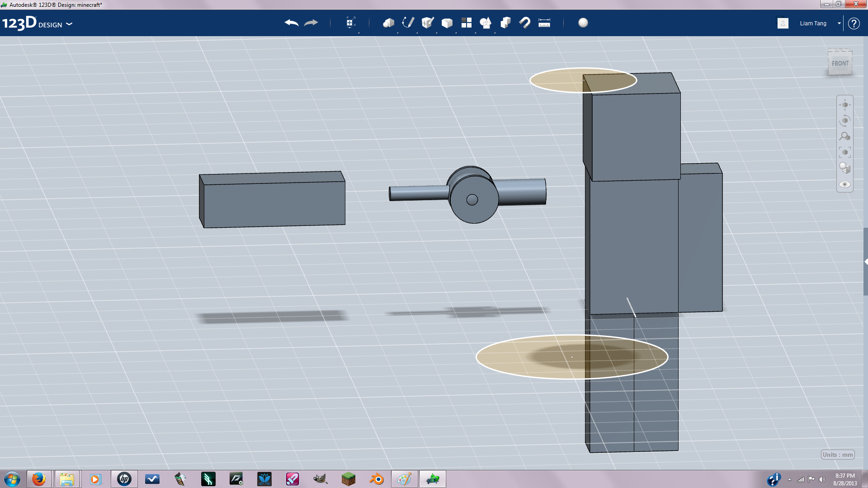Change the visual style materials icon
868x488 pixels.
(x=845, y=168)
